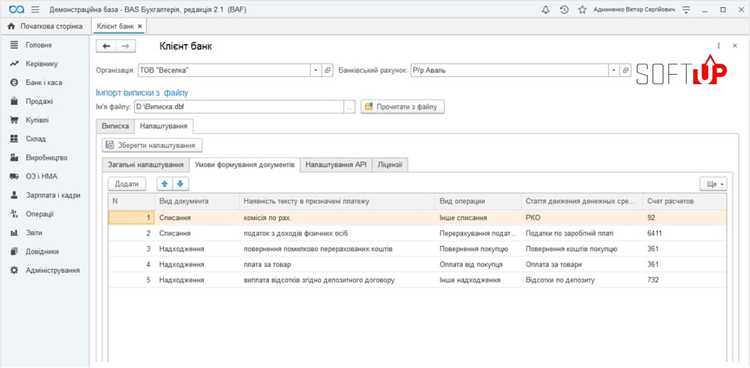Expand the Банківський рахунок dropdown arrow

coord(614,70)
